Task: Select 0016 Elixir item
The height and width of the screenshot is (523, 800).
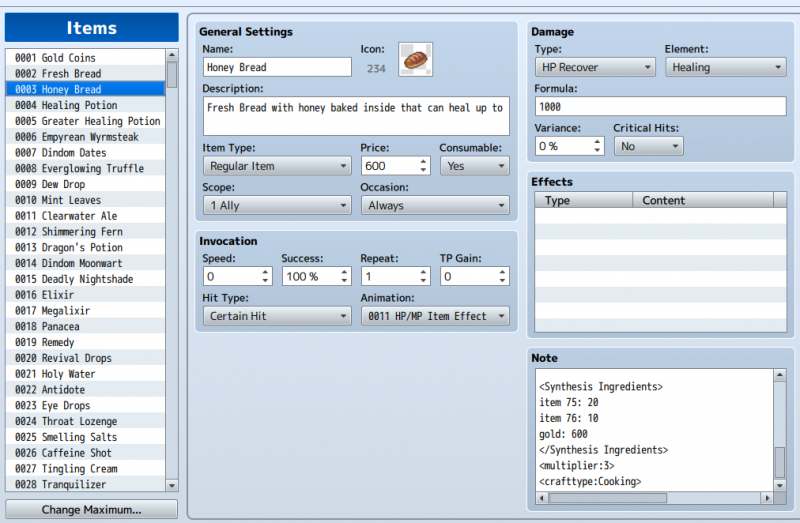Action: (85, 295)
